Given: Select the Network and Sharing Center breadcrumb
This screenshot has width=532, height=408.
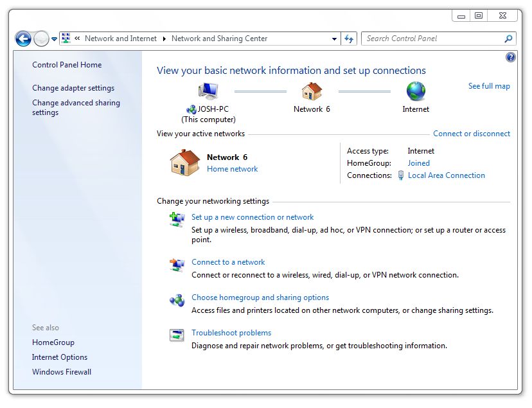Looking at the screenshot, I should [x=219, y=39].
